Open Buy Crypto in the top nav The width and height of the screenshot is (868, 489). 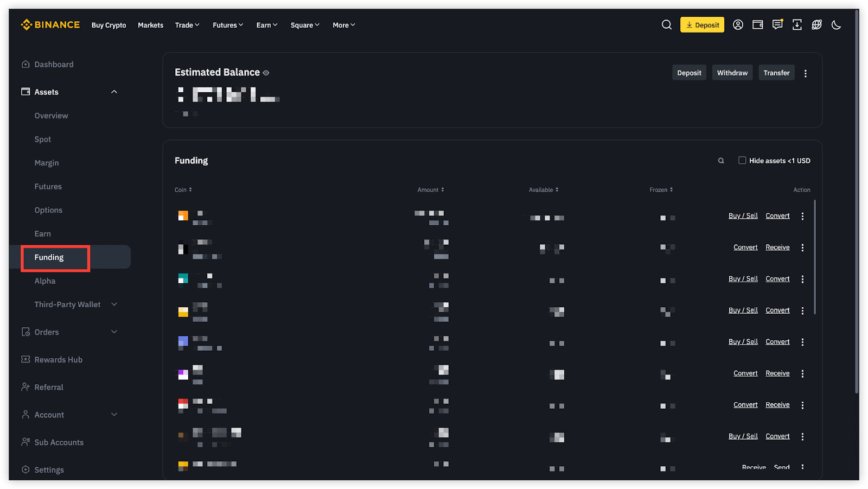108,25
